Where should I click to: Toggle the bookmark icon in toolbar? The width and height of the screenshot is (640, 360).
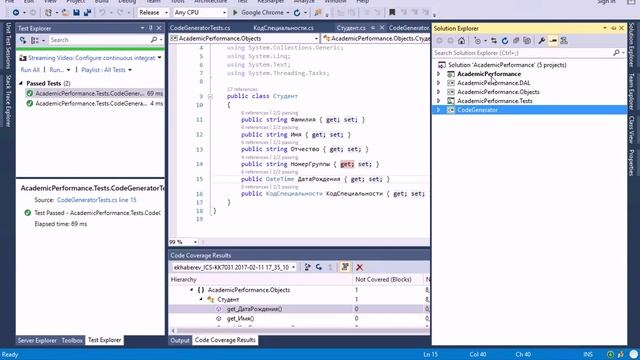point(392,13)
